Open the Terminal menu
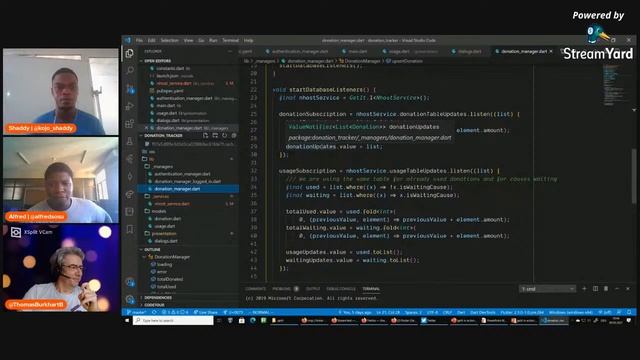Viewport: 640px width, 360px height. 231,40
